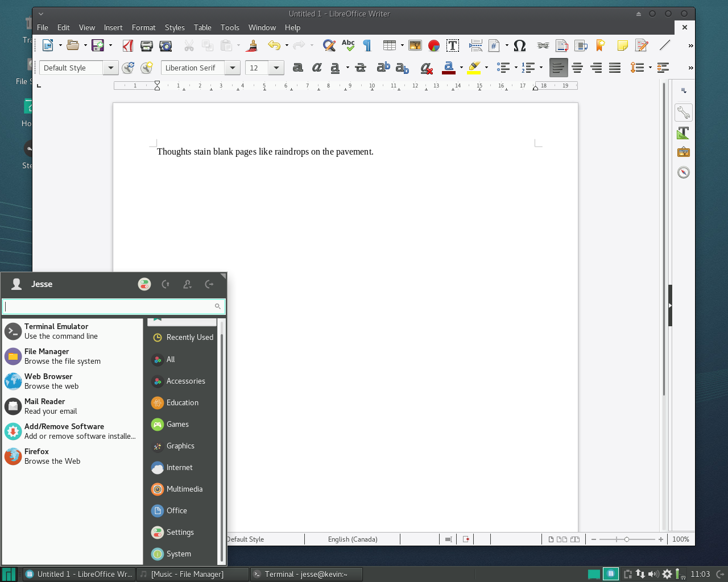Open sidebar Gallery icon

[x=684, y=152]
